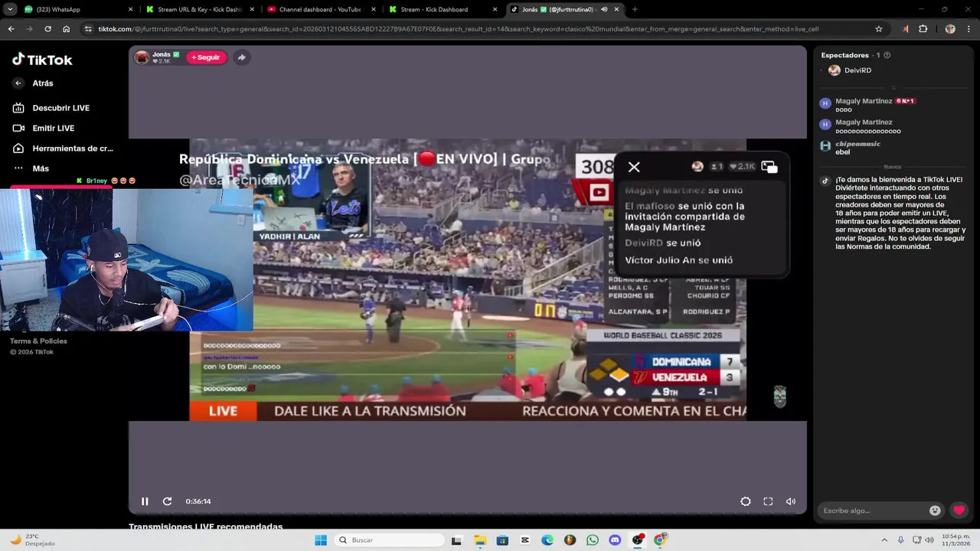980x551 pixels.
Task: Click the red Seguir button
Action: tap(206, 57)
